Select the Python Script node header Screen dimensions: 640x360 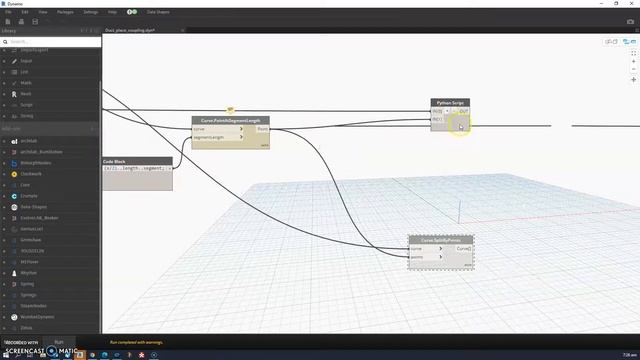click(x=450, y=103)
